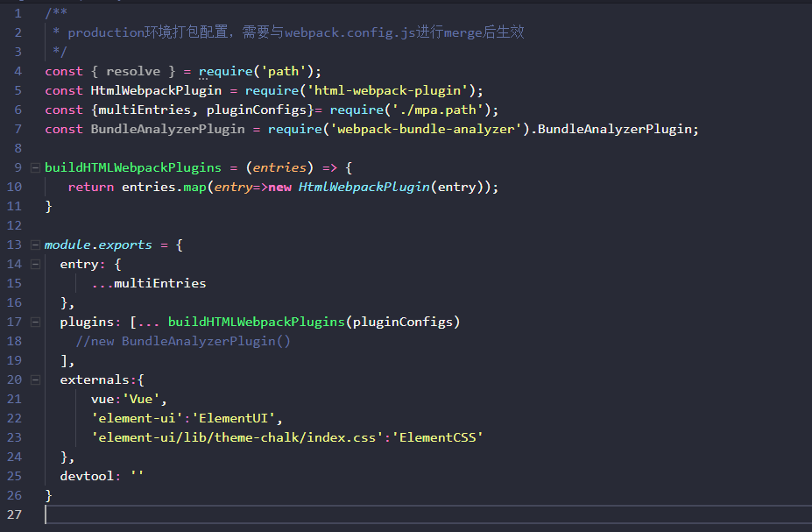Click the plugins key on line 17
Screen dimensions: 812x532
point(87,323)
